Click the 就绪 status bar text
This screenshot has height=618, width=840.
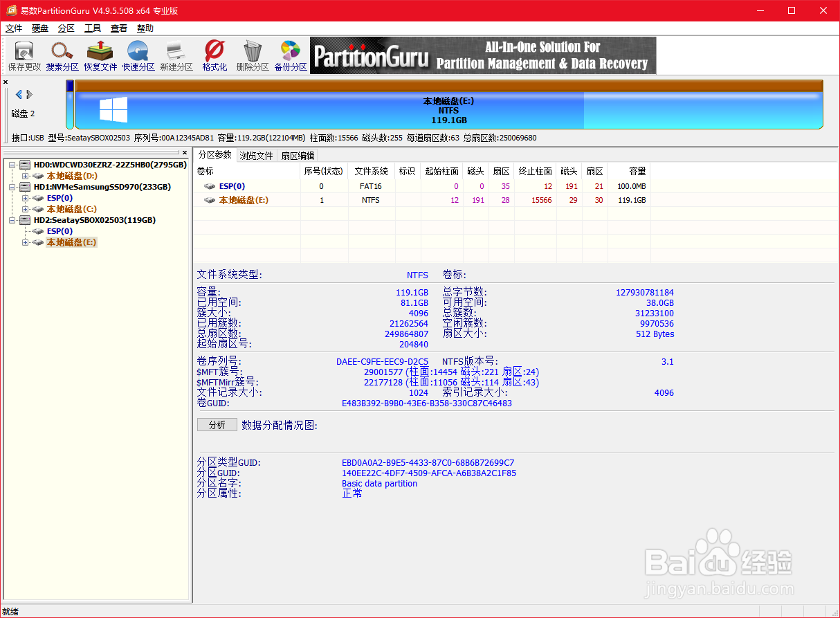10,612
